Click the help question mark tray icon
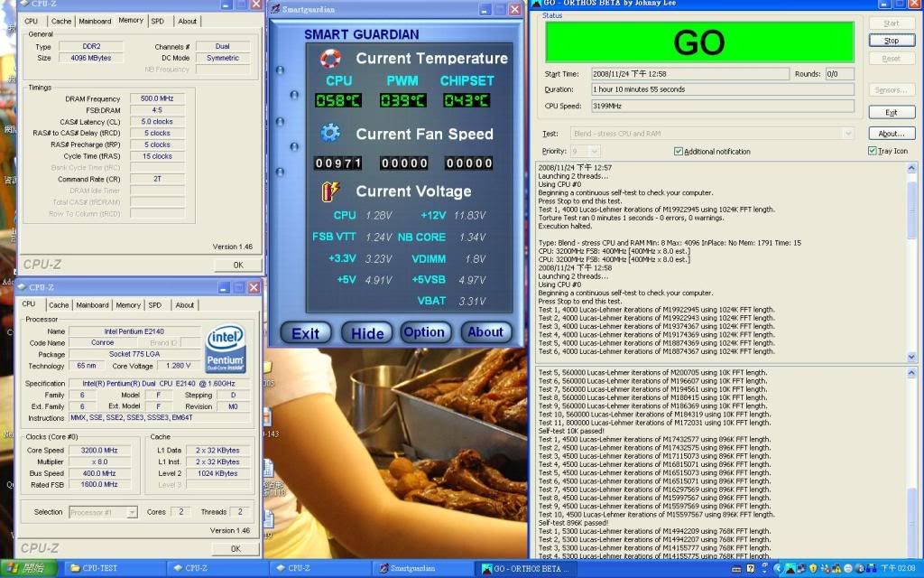924x578 pixels. (750, 569)
